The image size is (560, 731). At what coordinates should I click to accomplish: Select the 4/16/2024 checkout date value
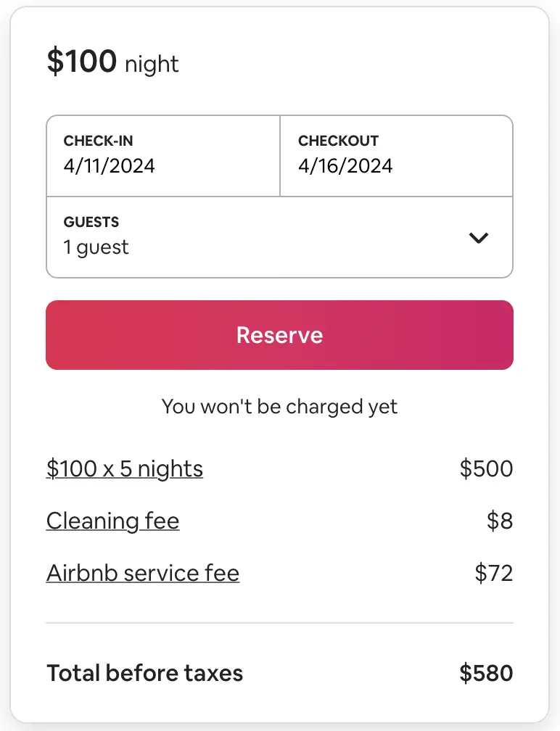(345, 165)
